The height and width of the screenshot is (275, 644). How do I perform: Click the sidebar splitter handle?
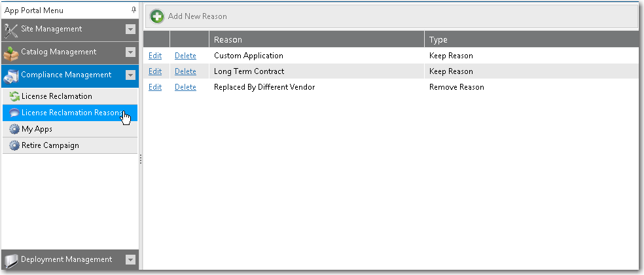coord(141,160)
